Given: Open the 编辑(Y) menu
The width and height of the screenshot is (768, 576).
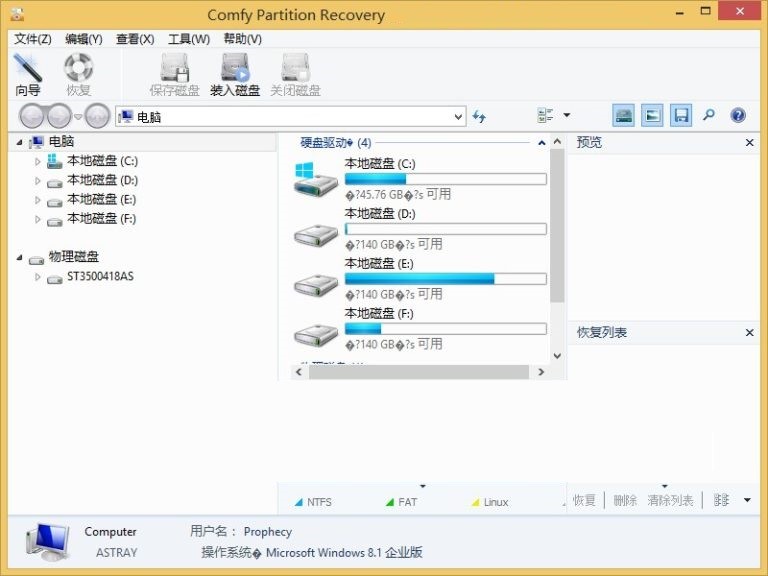Looking at the screenshot, I should tap(84, 39).
